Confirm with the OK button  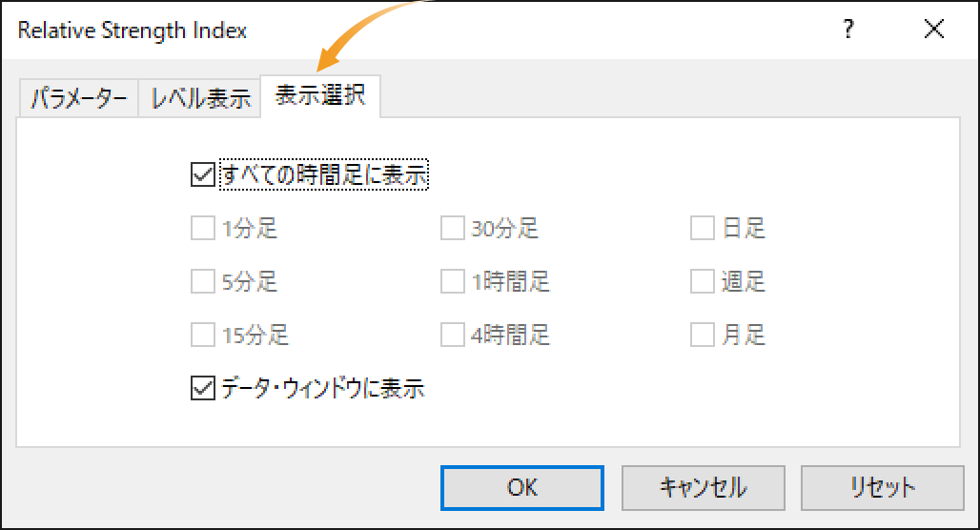click(x=521, y=487)
